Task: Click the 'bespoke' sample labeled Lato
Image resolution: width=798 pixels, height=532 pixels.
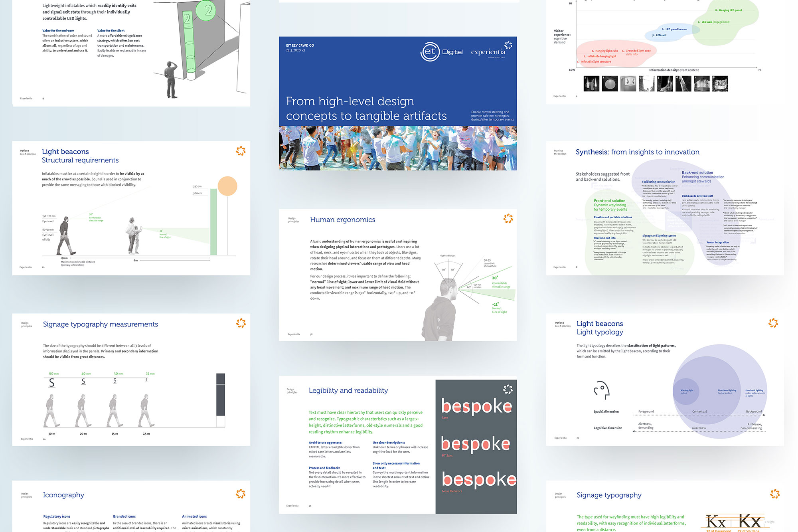Action: coord(477,406)
